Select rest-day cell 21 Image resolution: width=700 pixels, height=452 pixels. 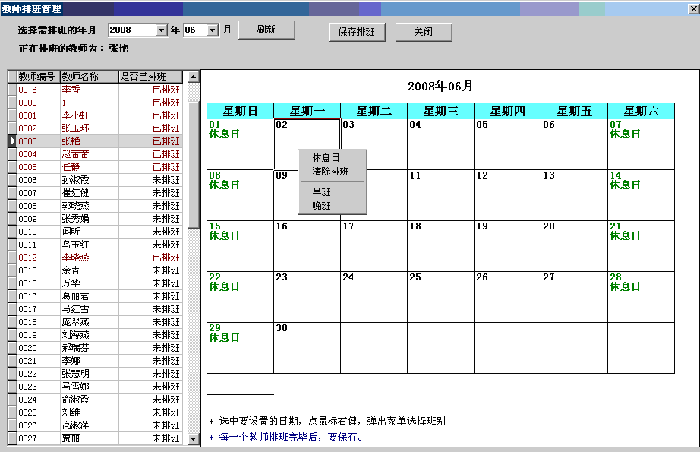641,246
